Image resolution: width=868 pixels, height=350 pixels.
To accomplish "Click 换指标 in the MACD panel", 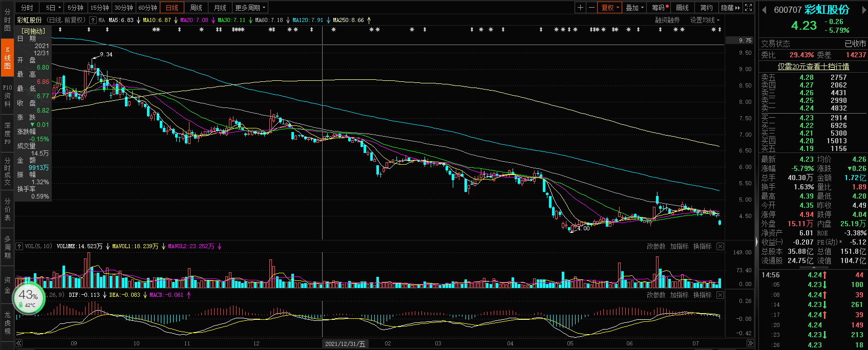I will click(x=702, y=295).
